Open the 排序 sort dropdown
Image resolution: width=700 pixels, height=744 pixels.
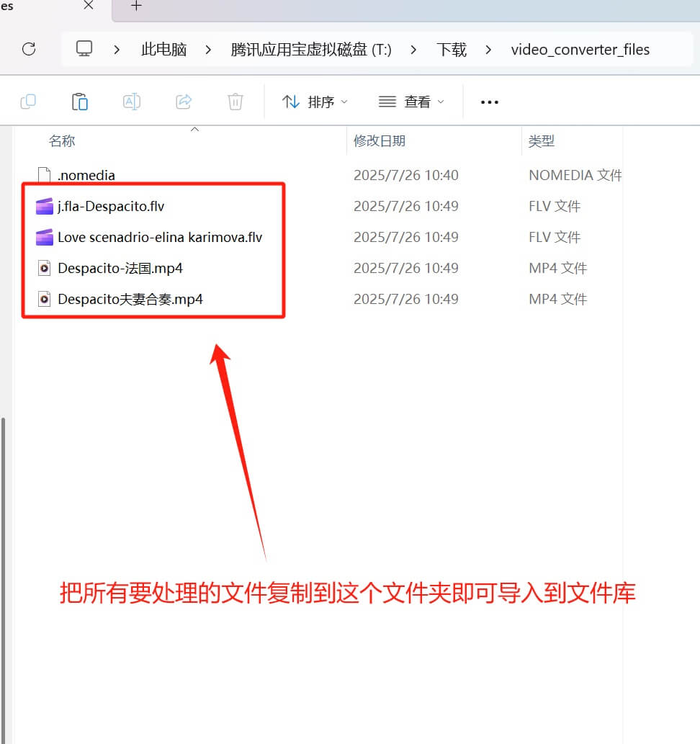click(x=315, y=102)
